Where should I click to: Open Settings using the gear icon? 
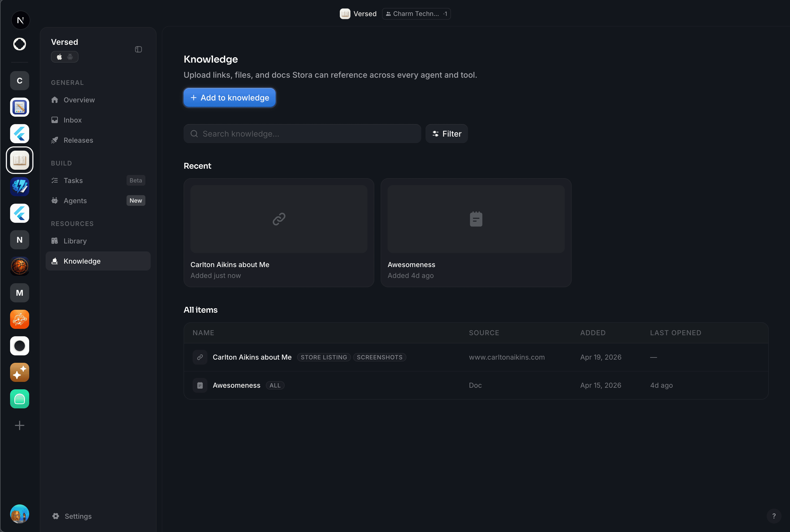coord(55,516)
